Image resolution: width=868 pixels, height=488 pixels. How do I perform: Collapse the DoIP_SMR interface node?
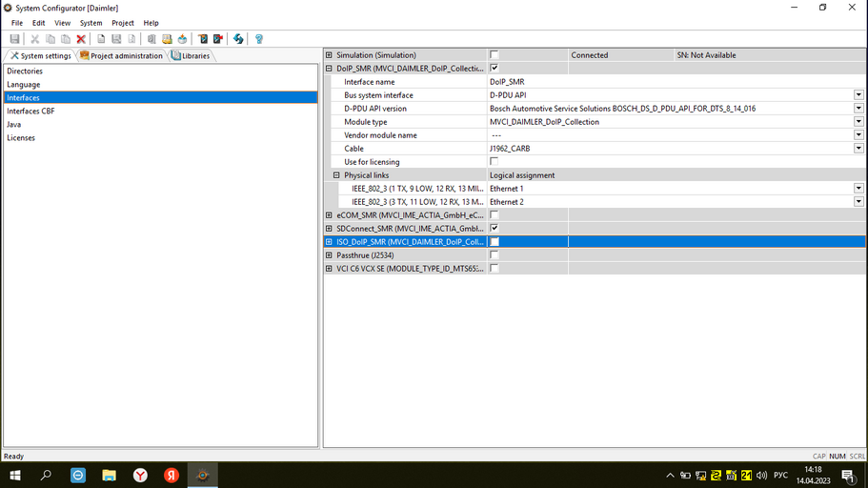pyautogui.click(x=329, y=68)
